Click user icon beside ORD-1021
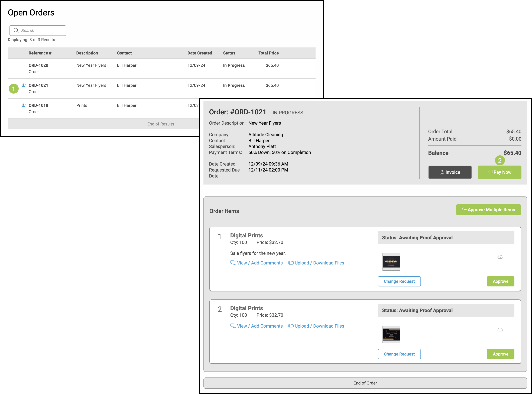 [24, 85]
